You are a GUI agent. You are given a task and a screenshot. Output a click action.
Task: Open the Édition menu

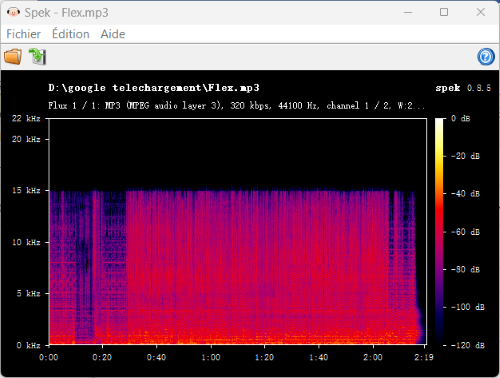(71, 34)
